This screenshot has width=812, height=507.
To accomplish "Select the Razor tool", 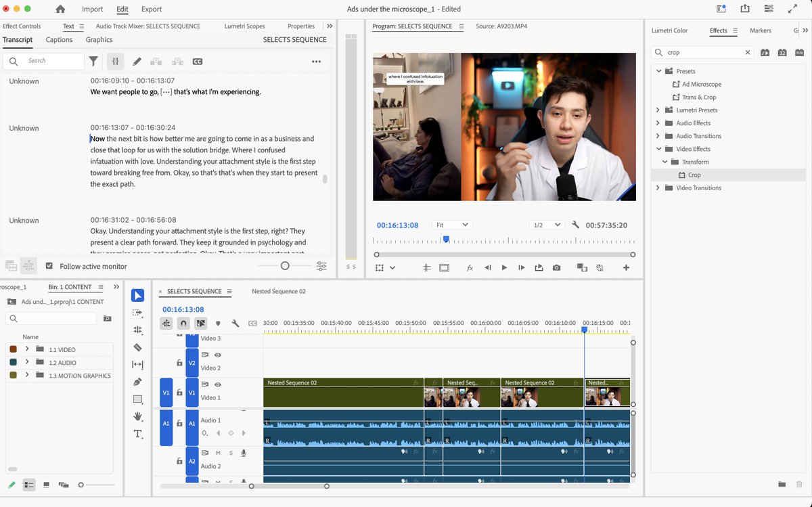I will pos(137,347).
